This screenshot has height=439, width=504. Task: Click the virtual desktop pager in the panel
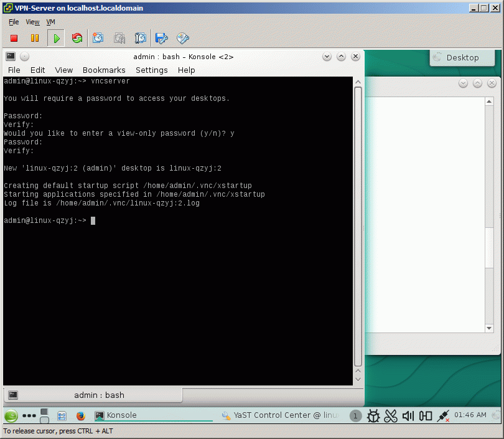coord(44,415)
